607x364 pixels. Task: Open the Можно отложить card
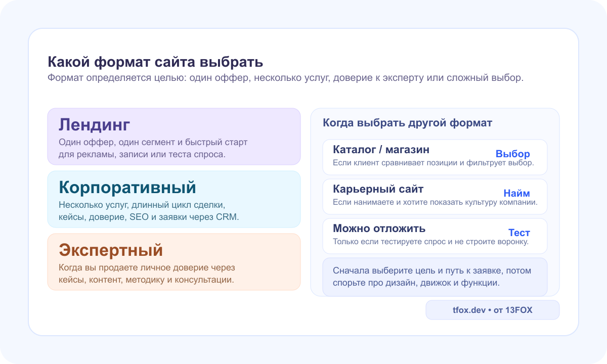[x=435, y=236]
